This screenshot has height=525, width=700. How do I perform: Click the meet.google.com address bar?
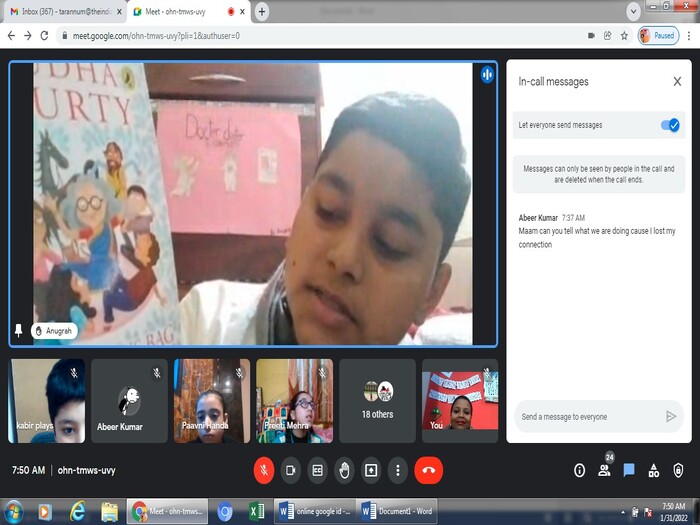tap(321, 36)
